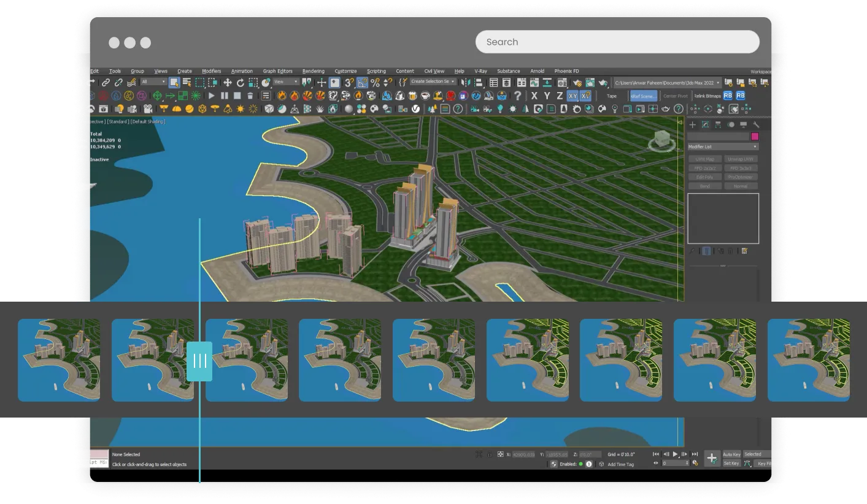Image resolution: width=867 pixels, height=504 pixels.
Task: Click the Angle Snap toggle icon
Action: (x=362, y=83)
